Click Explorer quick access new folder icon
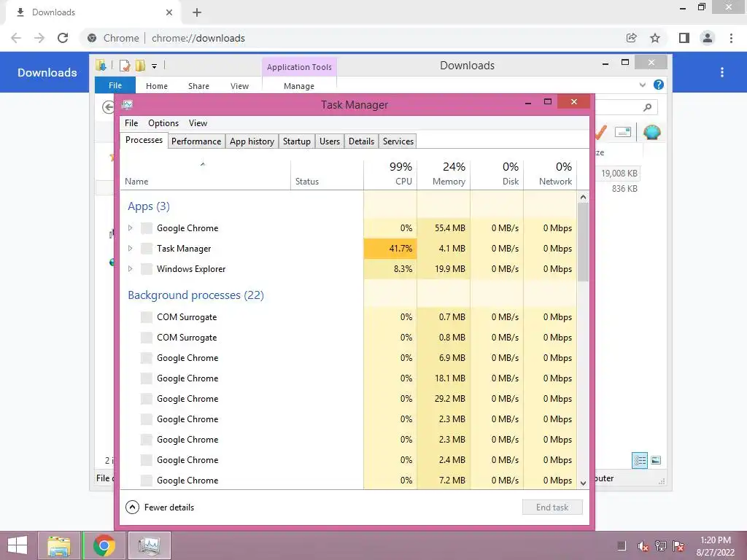 (x=140, y=66)
